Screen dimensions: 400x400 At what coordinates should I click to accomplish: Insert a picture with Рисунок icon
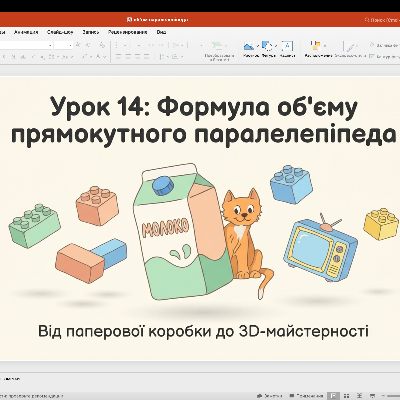[249, 46]
